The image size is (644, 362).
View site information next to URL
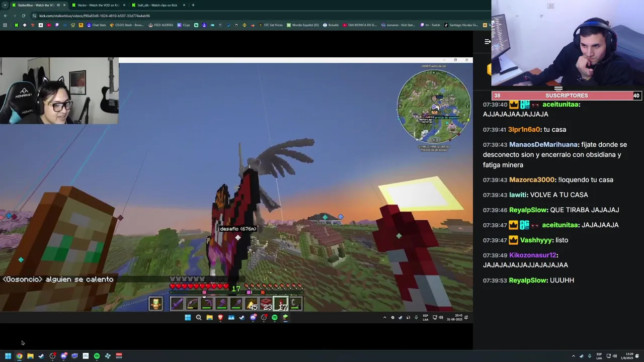click(34, 16)
